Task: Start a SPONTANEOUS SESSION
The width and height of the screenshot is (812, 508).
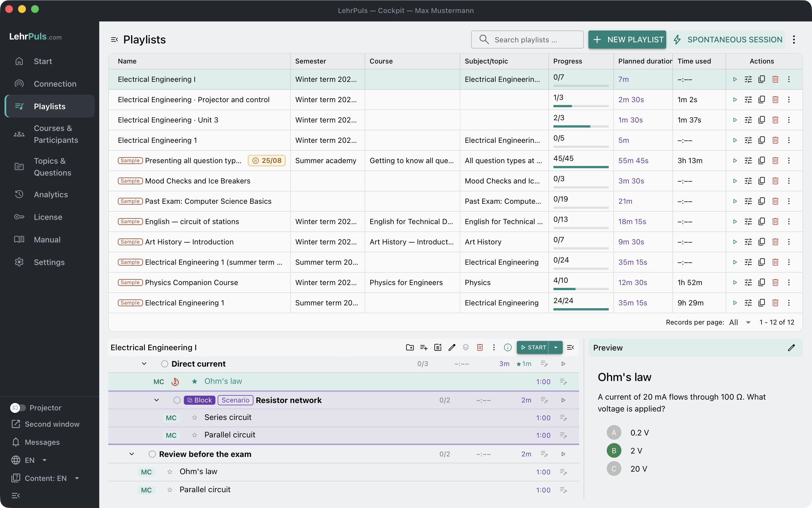Action: click(727, 40)
